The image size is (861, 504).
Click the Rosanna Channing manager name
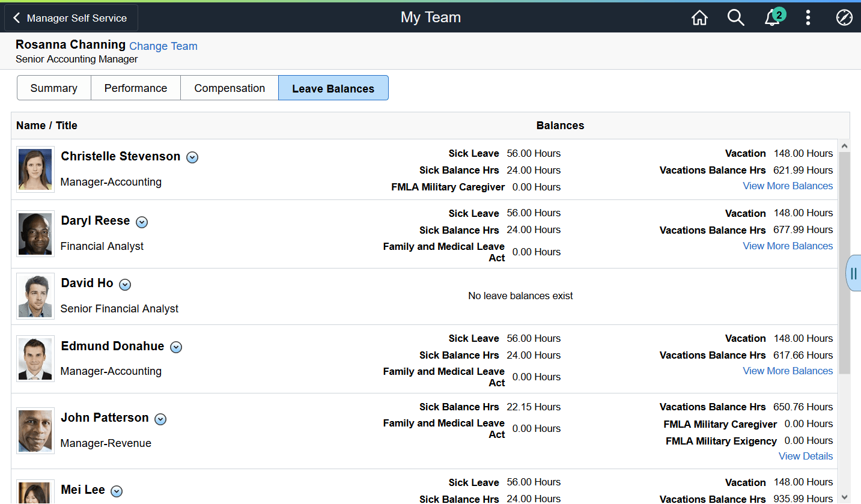point(71,44)
